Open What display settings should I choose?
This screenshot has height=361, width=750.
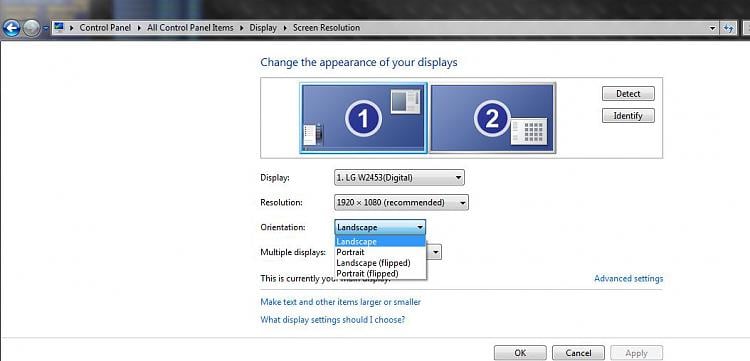pyautogui.click(x=332, y=319)
